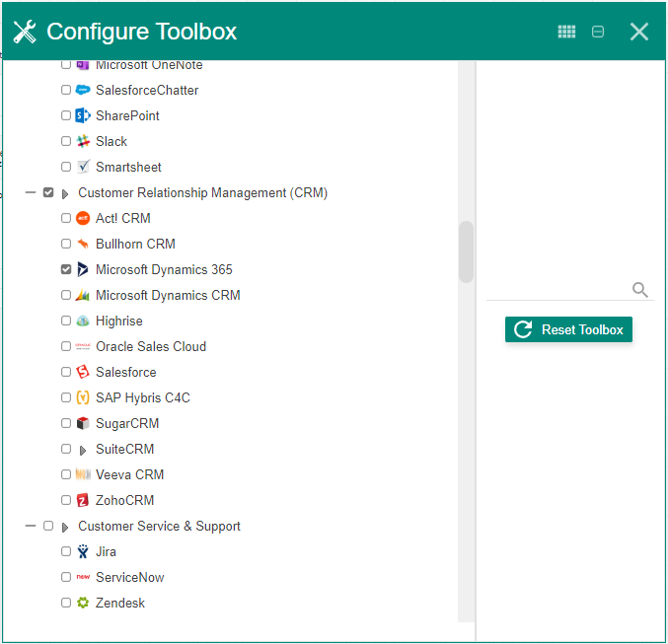668x644 pixels.
Task: Click the connector list vertical scrollbar
Action: coord(466,251)
